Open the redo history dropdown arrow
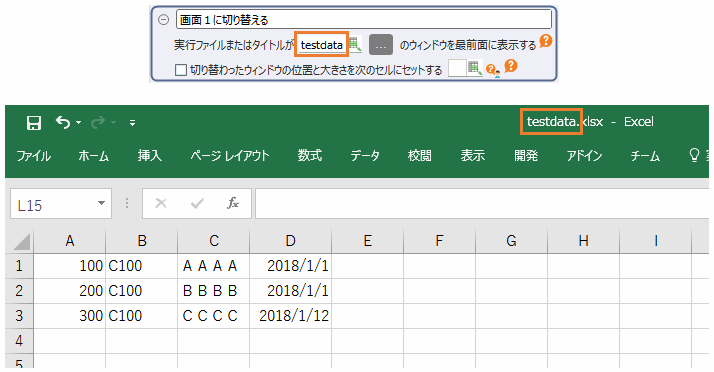 click(113, 122)
